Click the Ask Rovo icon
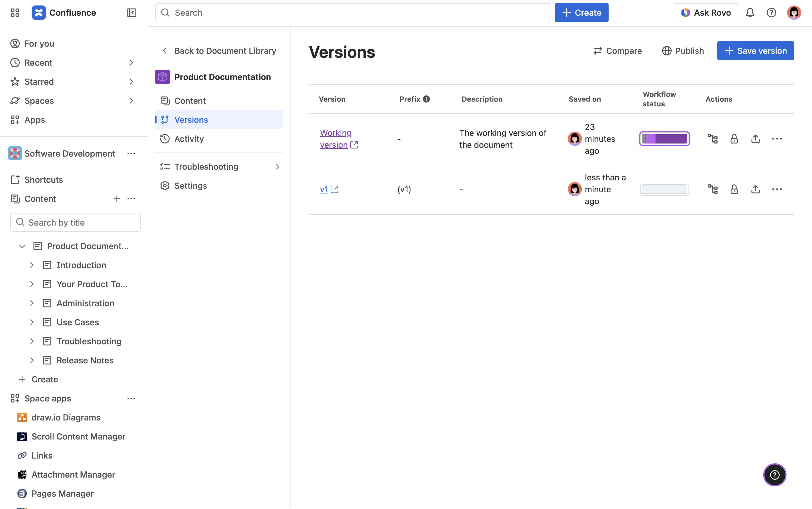Image resolution: width=812 pixels, height=509 pixels. [686, 12]
